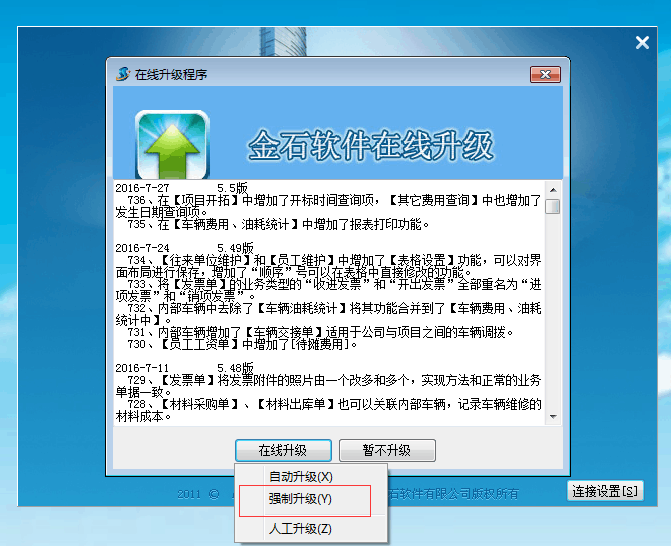Screen dimensions: 671x546
Task: Click the white X at top-right corner
Action: [x=643, y=42]
